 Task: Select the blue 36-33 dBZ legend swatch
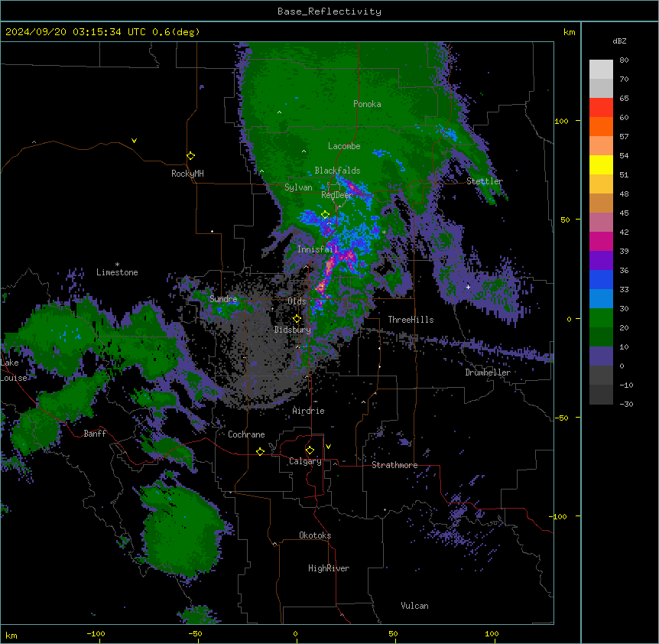click(601, 279)
